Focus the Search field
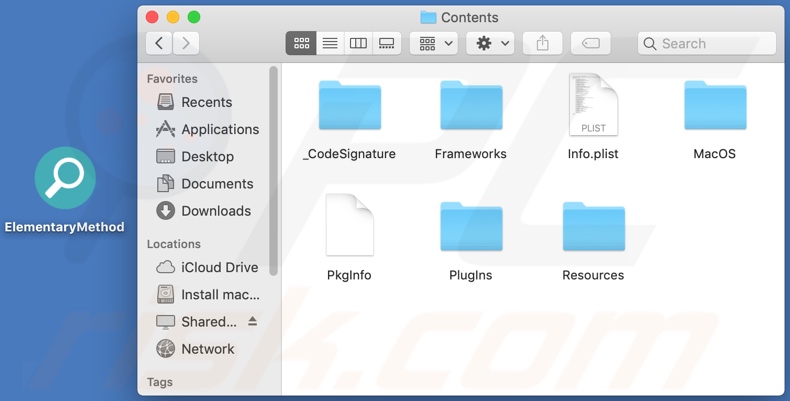The height and width of the screenshot is (401, 790). point(706,43)
